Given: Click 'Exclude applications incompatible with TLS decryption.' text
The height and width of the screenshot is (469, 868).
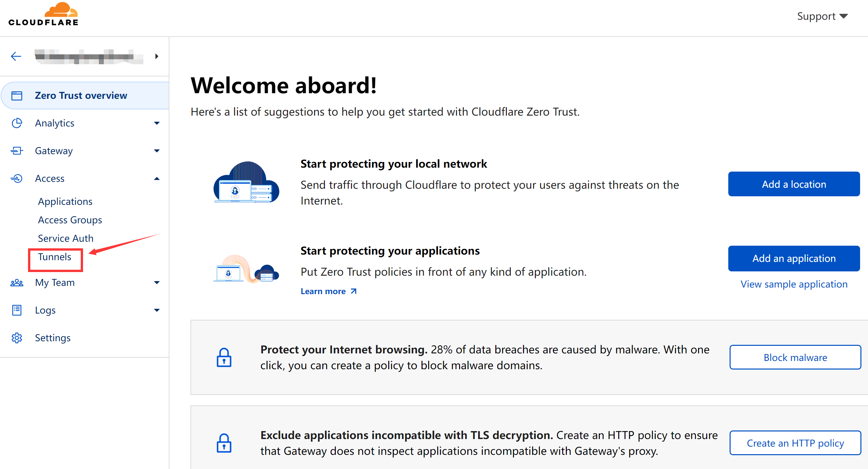Looking at the screenshot, I should click(x=406, y=435).
